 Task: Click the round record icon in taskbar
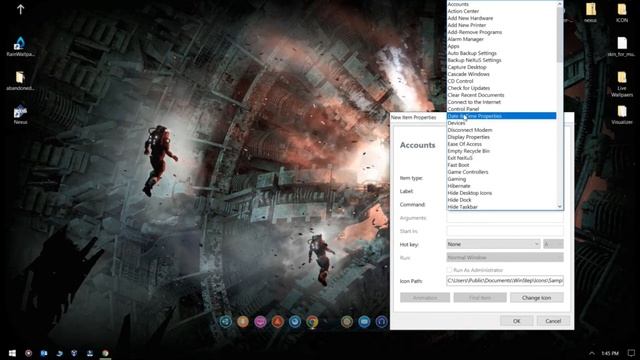(28, 353)
